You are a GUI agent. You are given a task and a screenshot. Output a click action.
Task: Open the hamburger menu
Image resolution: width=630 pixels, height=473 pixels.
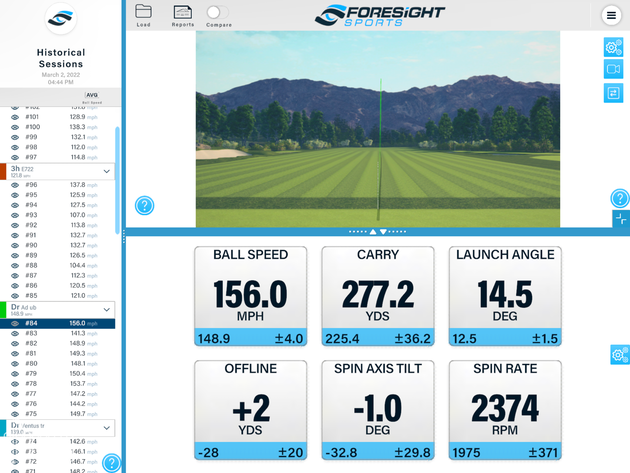[611, 15]
